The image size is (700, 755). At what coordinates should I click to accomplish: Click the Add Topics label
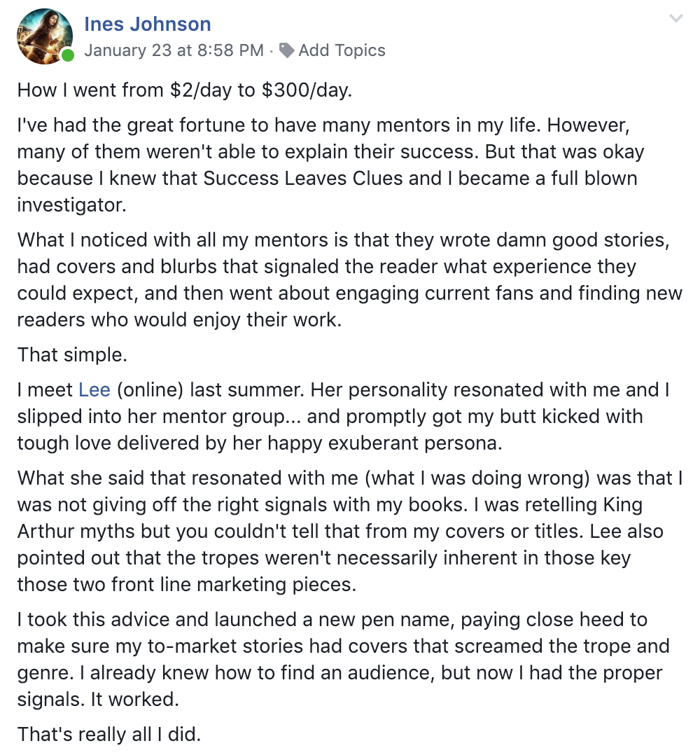(x=342, y=50)
